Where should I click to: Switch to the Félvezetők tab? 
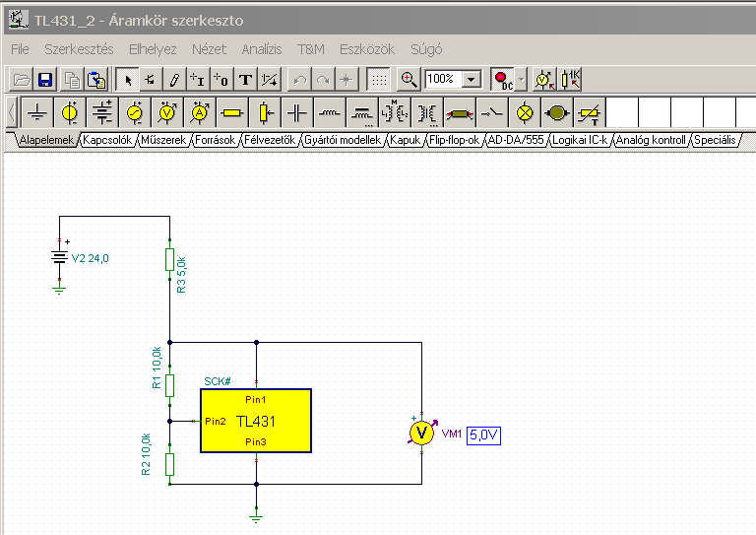[270, 140]
